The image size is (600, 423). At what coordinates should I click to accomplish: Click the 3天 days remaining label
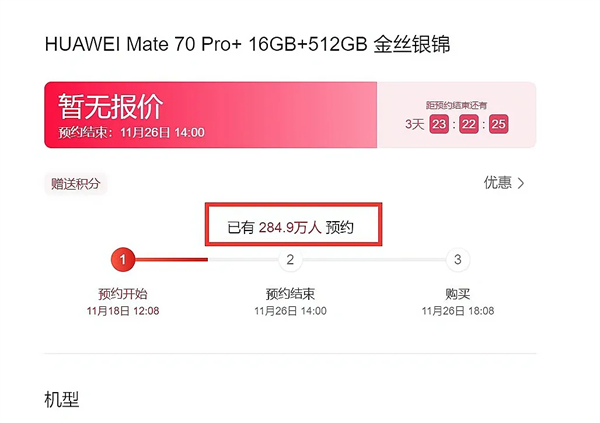tap(415, 124)
